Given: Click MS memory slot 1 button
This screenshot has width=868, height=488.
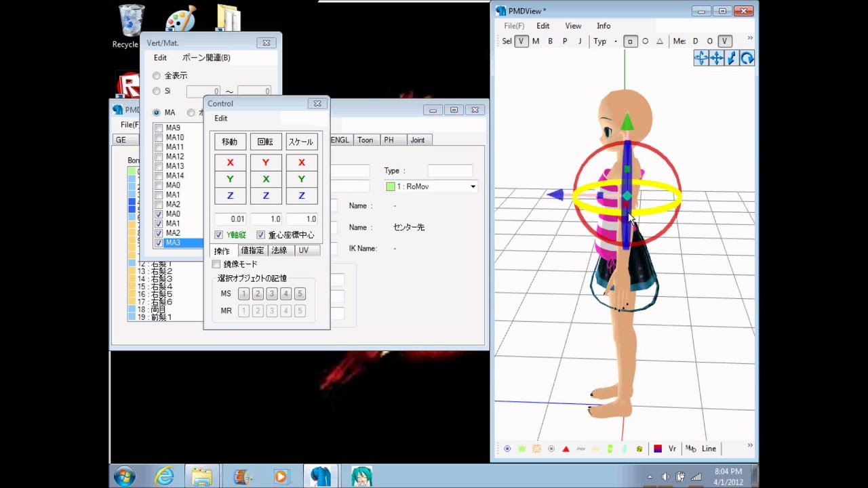Looking at the screenshot, I should [243, 293].
